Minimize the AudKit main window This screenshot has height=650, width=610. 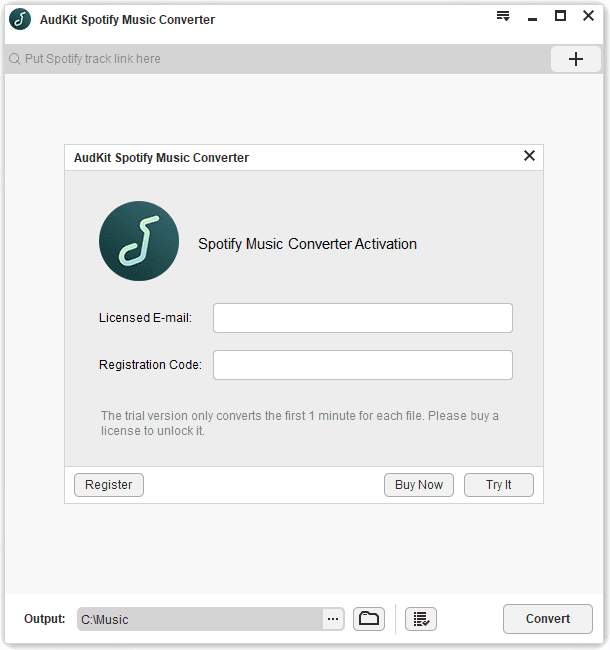point(533,19)
